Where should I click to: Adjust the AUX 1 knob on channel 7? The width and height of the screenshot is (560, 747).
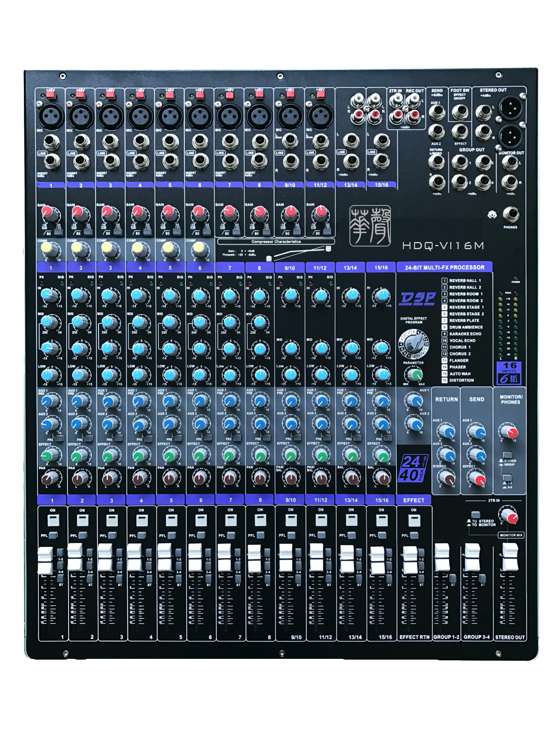click(x=229, y=401)
